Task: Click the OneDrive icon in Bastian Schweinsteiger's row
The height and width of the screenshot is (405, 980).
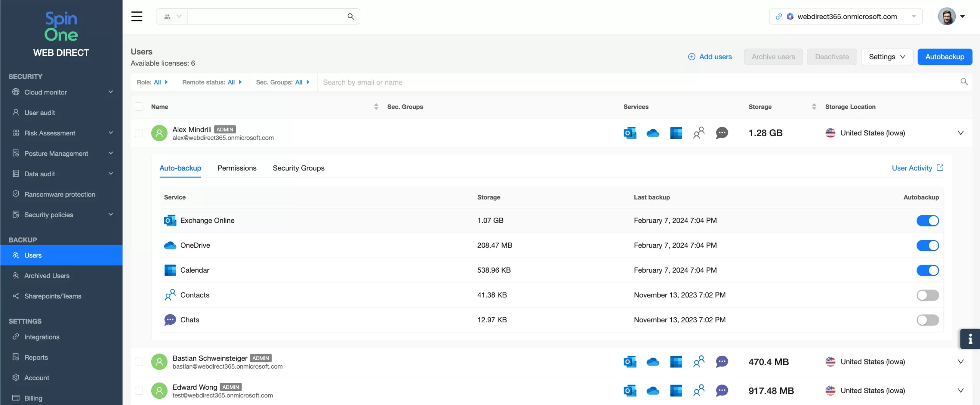Action: click(x=653, y=362)
